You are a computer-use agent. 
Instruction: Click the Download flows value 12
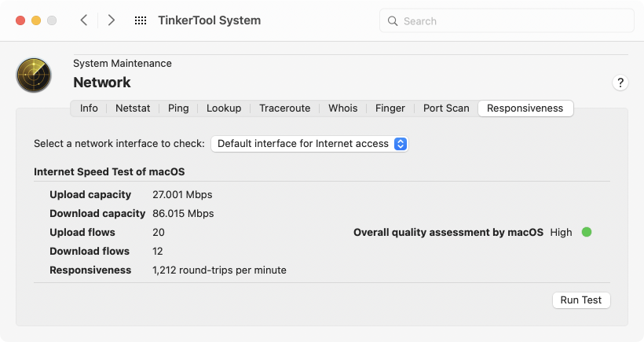pyautogui.click(x=158, y=251)
